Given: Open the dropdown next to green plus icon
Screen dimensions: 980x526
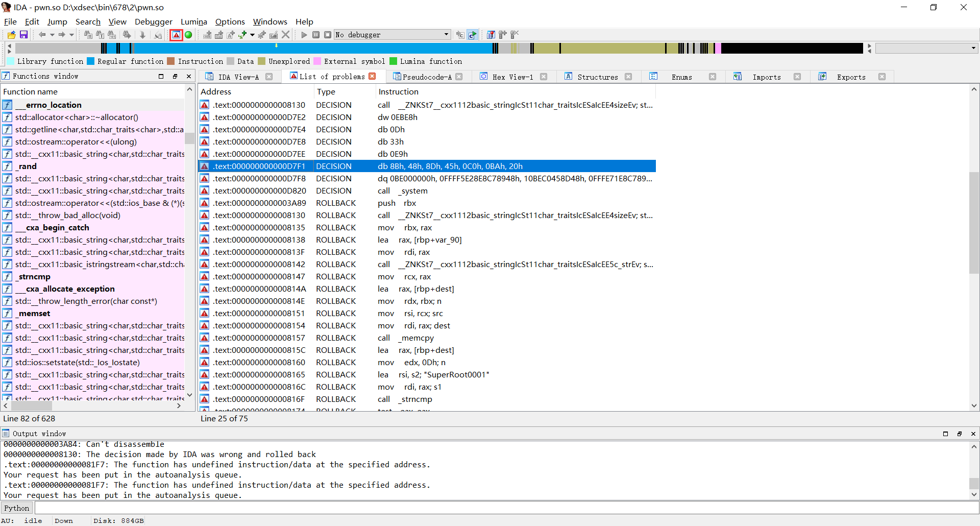Looking at the screenshot, I should (x=252, y=35).
